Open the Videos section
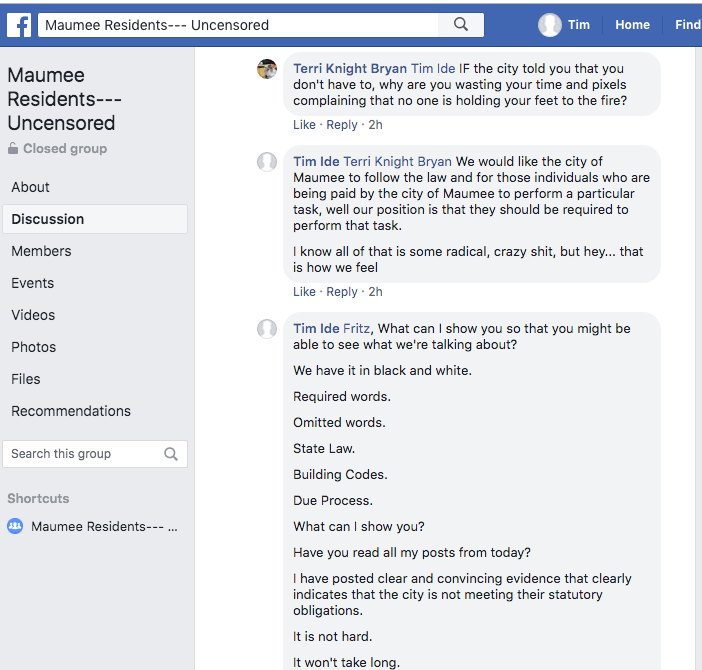The height and width of the screenshot is (670, 702). tap(33, 315)
